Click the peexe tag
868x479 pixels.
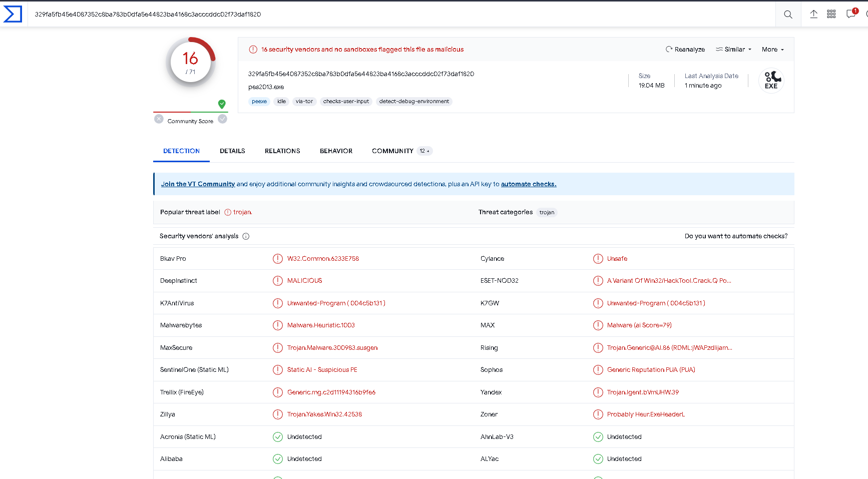pos(259,102)
